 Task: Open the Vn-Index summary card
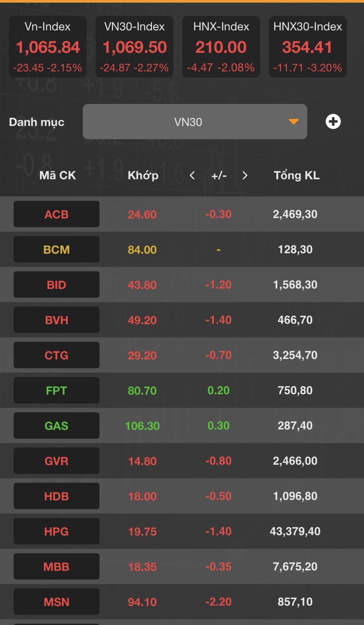[48, 47]
